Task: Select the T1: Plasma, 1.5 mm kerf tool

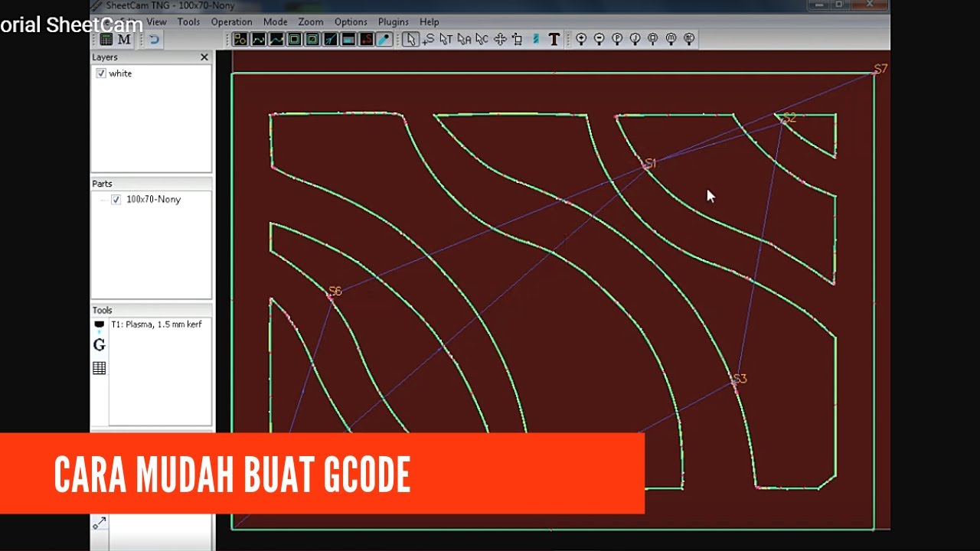Action: click(156, 324)
